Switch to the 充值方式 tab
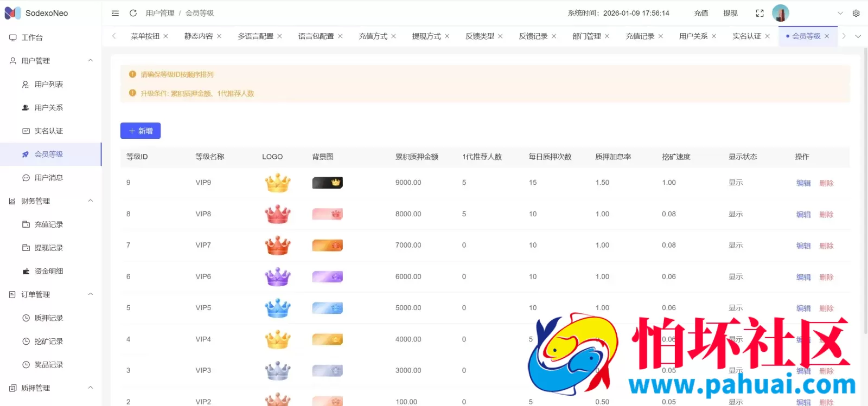The height and width of the screenshot is (406, 868). coord(373,36)
